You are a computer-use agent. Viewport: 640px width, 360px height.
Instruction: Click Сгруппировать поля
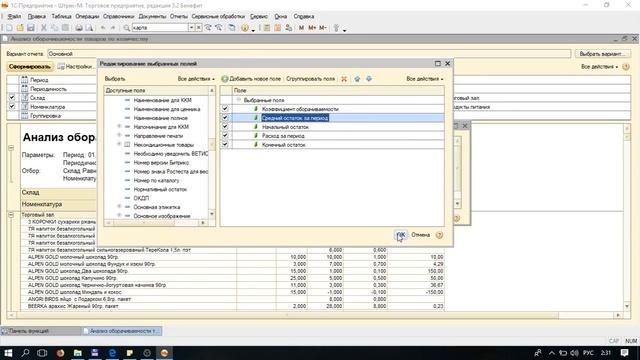[x=310, y=79]
